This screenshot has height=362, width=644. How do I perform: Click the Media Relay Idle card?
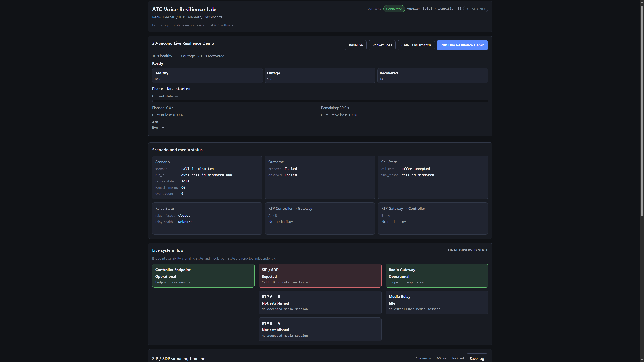[437, 303]
